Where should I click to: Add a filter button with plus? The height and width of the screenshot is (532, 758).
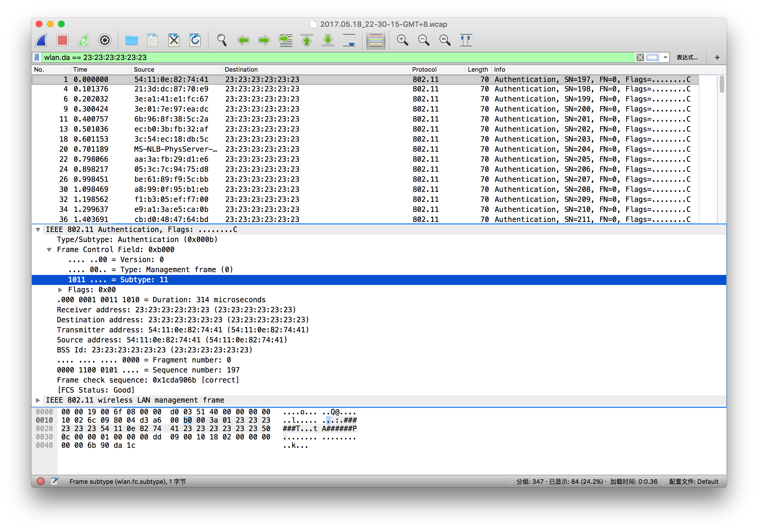717,57
